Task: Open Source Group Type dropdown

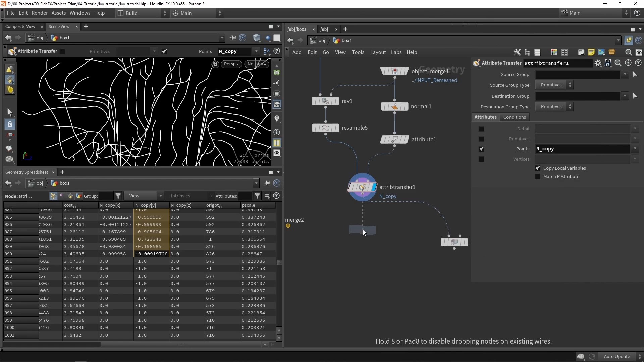Action: [x=554, y=85]
